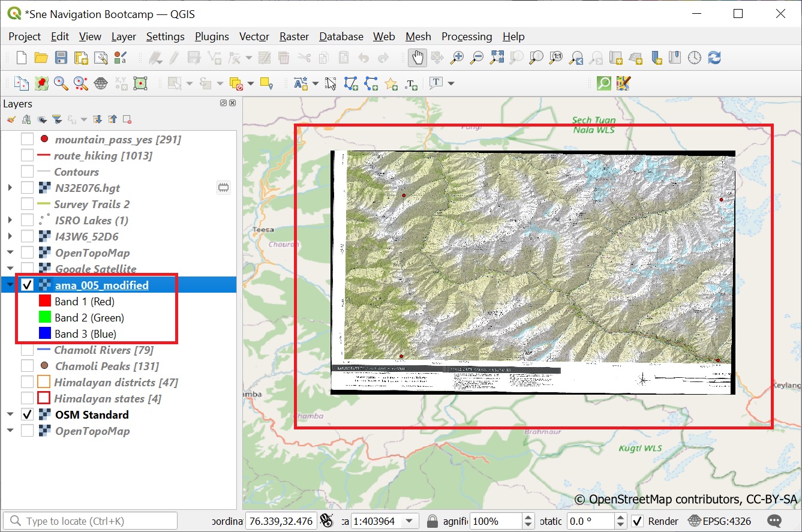
Task: Click the Band 1 (Red) color swatch
Action: click(45, 301)
